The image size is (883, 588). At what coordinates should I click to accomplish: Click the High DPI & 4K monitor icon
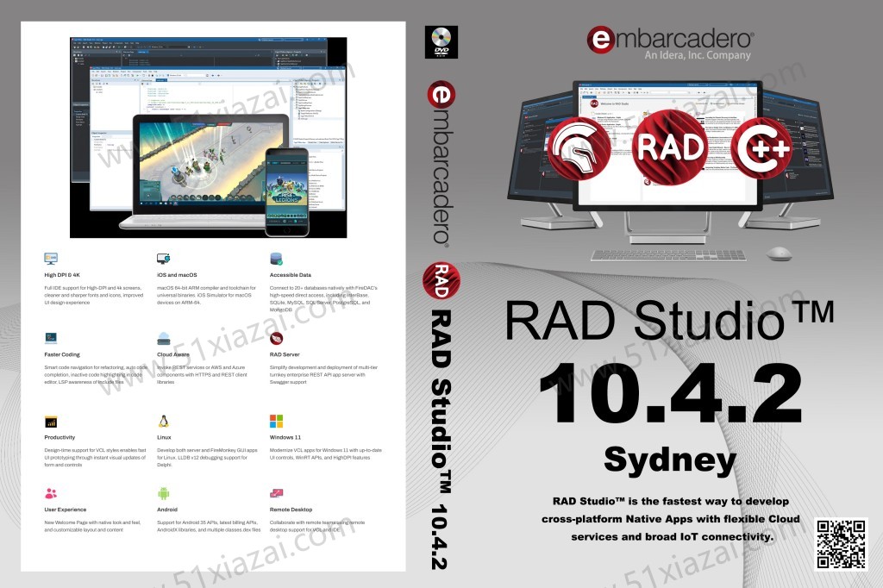[x=51, y=259]
